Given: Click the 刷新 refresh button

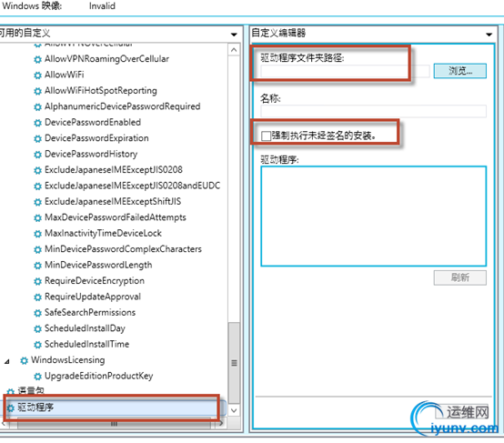Looking at the screenshot, I should [x=460, y=277].
